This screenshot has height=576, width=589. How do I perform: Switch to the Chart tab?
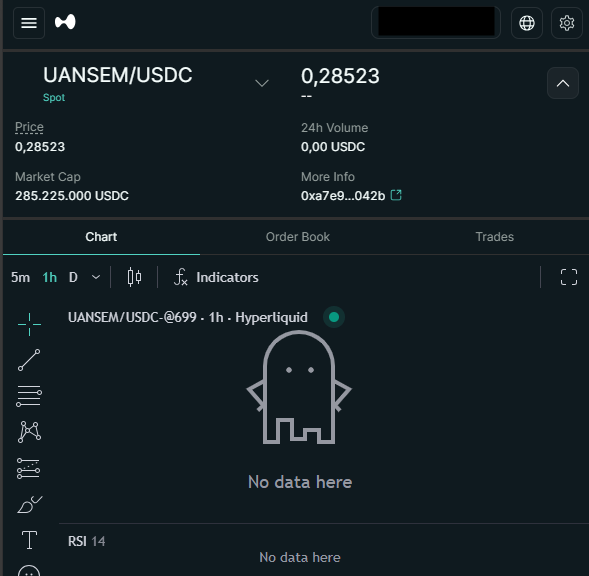click(101, 237)
